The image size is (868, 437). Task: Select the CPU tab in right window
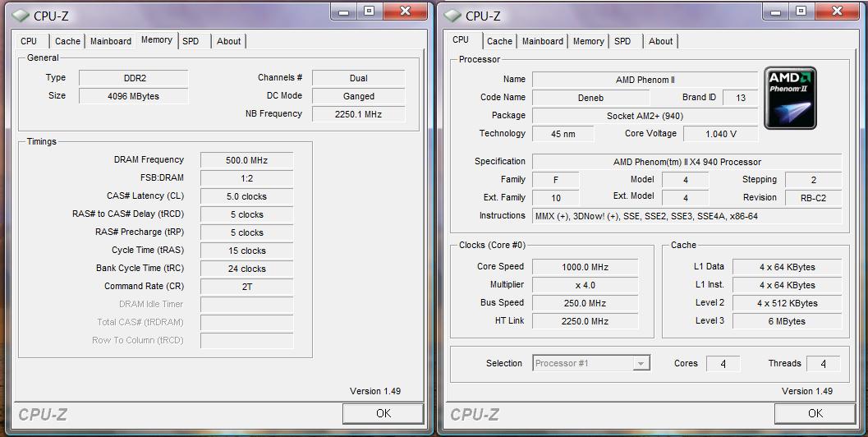click(461, 40)
